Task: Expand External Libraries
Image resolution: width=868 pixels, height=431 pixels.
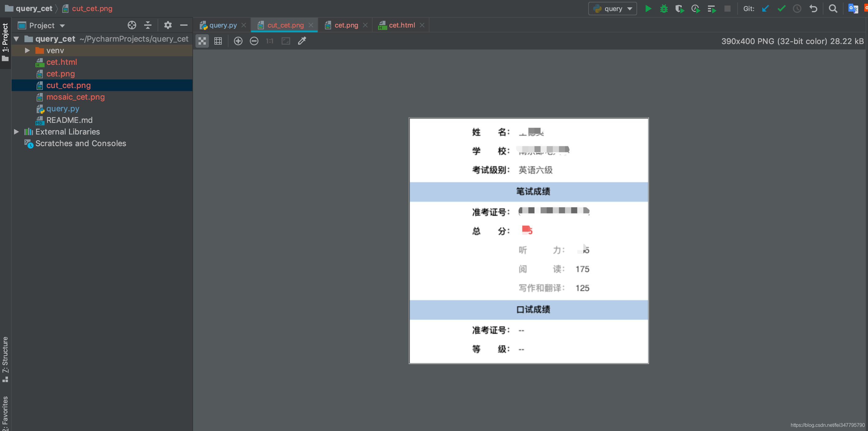Action: click(16, 131)
